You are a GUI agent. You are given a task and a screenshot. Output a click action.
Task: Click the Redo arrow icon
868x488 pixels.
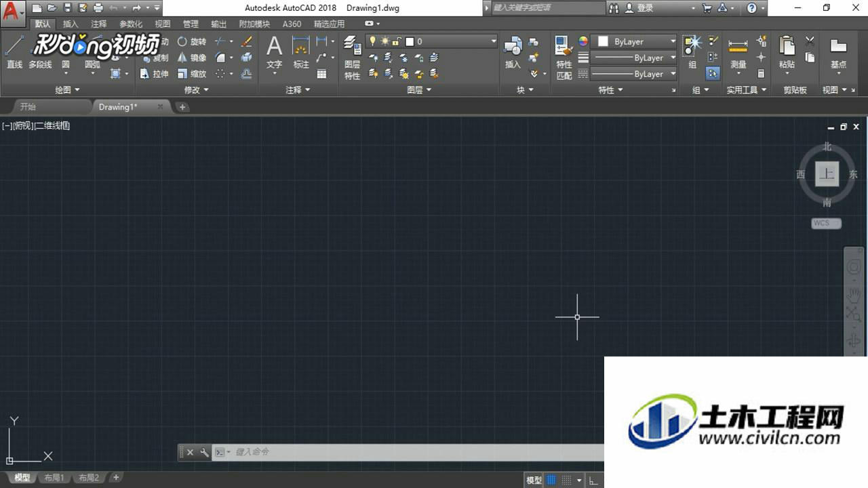(136, 8)
